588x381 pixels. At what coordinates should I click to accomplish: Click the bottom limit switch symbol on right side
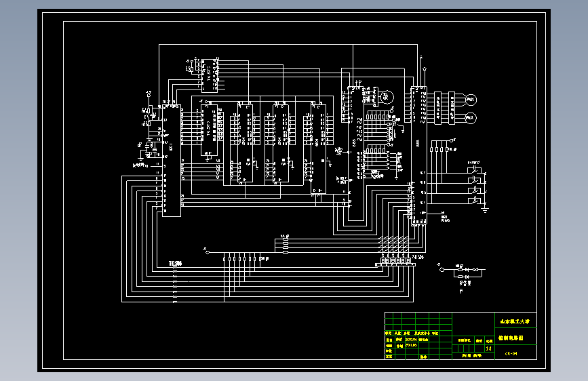click(475, 200)
